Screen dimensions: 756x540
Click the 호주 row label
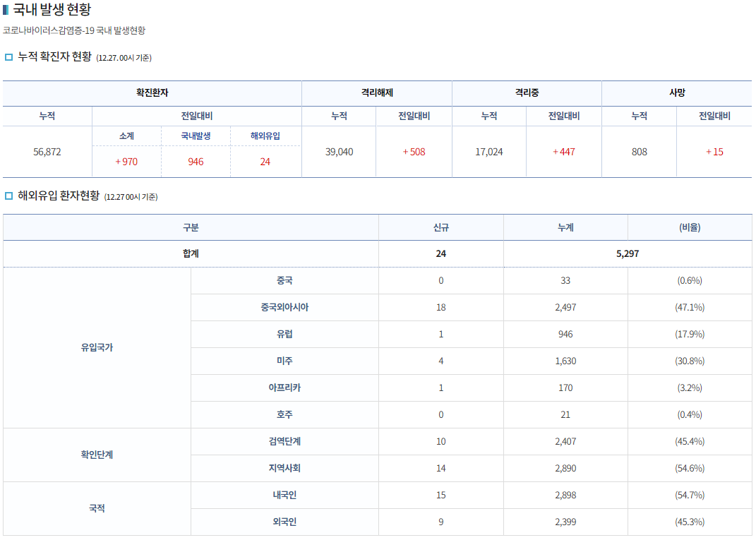click(284, 414)
